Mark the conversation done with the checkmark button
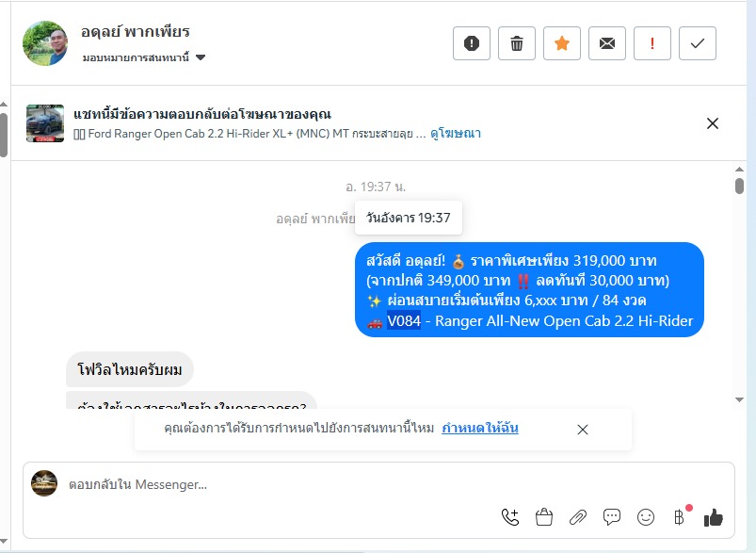The image size is (756, 553). [x=698, y=43]
